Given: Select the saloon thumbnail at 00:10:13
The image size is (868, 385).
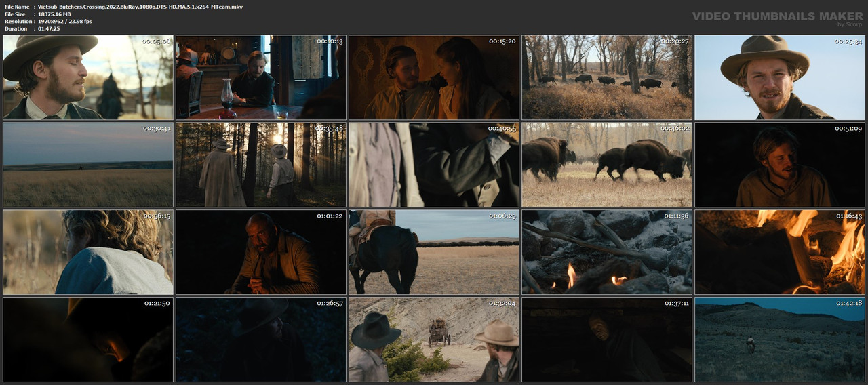Looking at the screenshot, I should coord(261,77).
